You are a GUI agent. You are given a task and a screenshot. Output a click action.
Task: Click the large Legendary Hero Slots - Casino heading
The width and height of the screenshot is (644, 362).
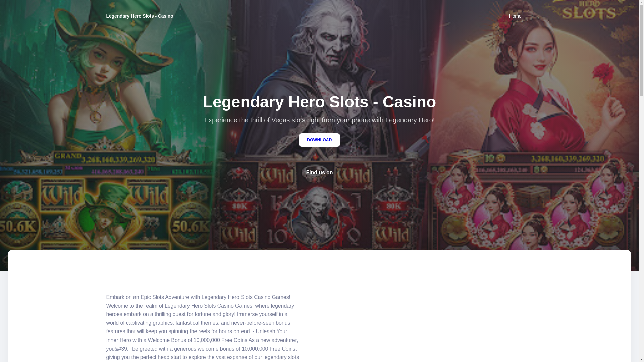tap(319, 102)
